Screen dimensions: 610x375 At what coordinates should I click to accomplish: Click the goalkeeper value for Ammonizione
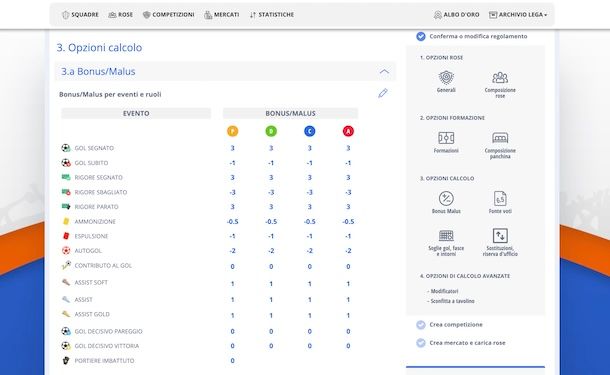point(232,221)
